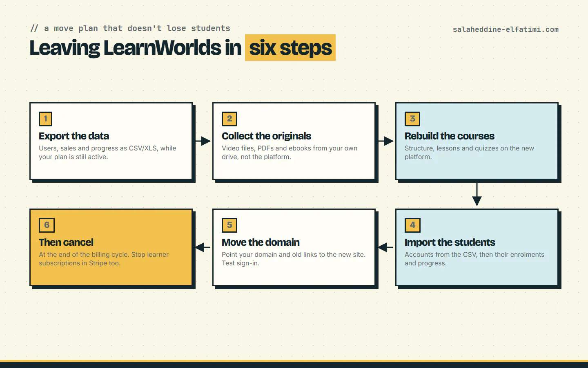The width and height of the screenshot is (588, 368).
Task: Click the 'Collect the originals' heading
Action: (266, 136)
